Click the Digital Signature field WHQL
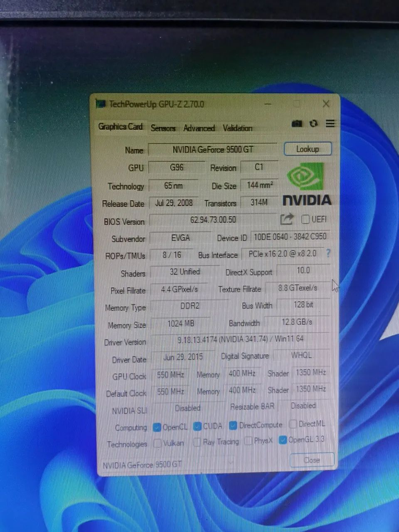Screen dimensions: 399x532 pyautogui.click(x=301, y=355)
